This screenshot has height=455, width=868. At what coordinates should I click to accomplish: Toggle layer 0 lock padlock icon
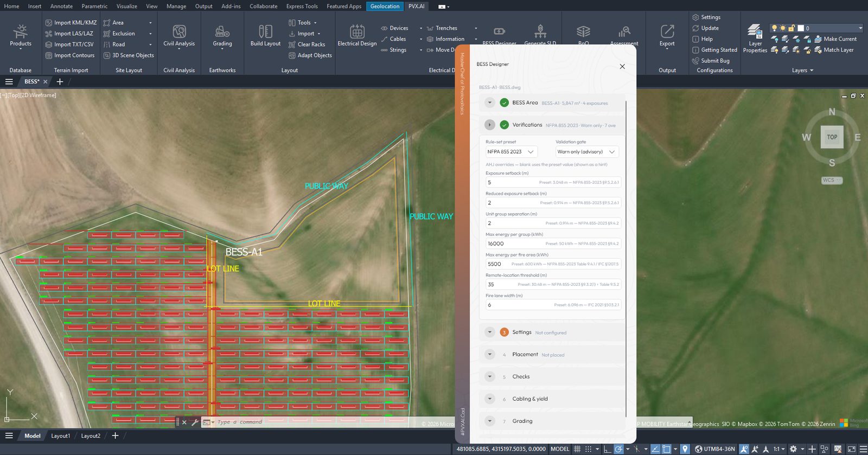pyautogui.click(x=792, y=28)
